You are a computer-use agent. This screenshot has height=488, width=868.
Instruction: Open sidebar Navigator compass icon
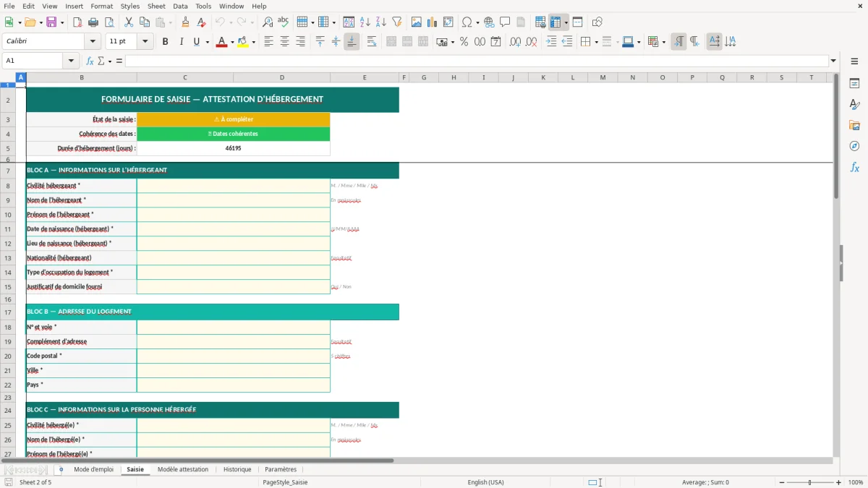point(854,146)
